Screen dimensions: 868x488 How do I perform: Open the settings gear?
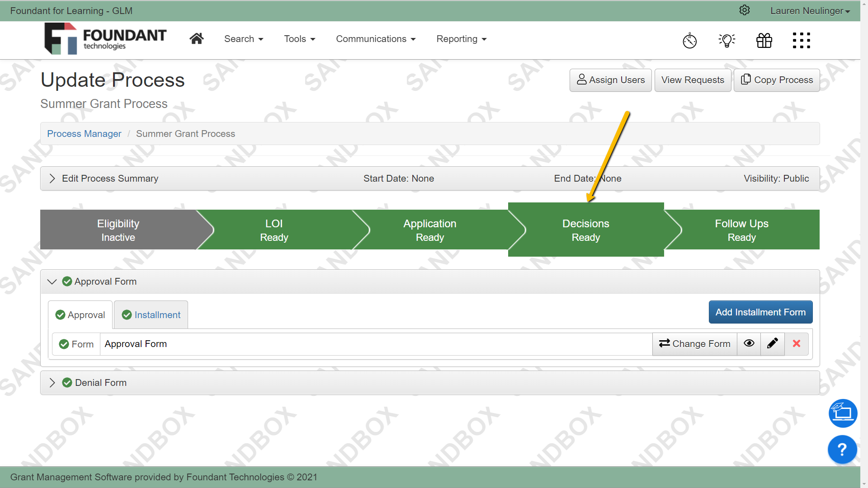pos(745,10)
